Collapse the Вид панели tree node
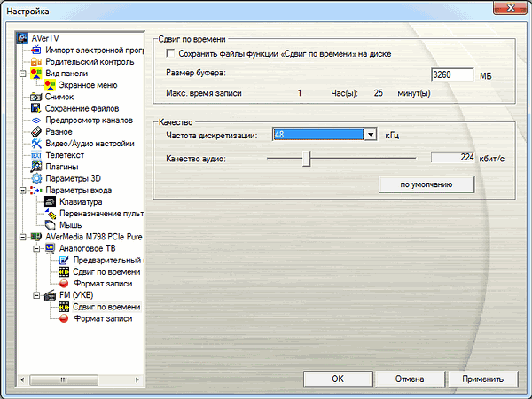This screenshot has height=399, width=532. click(x=22, y=74)
